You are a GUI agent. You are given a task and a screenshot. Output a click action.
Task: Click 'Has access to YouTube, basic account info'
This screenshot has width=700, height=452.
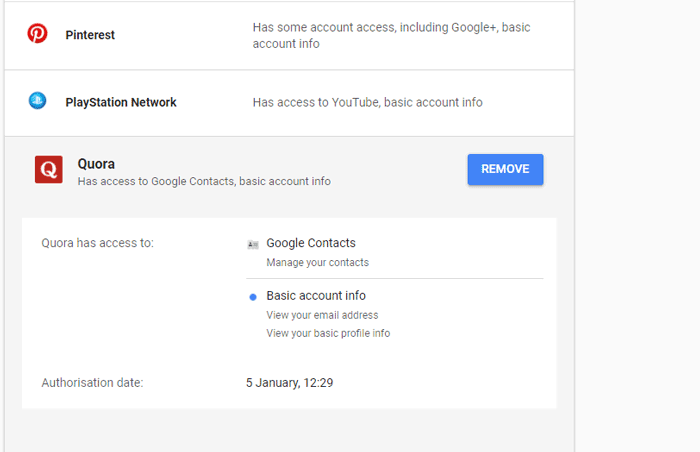tap(367, 102)
